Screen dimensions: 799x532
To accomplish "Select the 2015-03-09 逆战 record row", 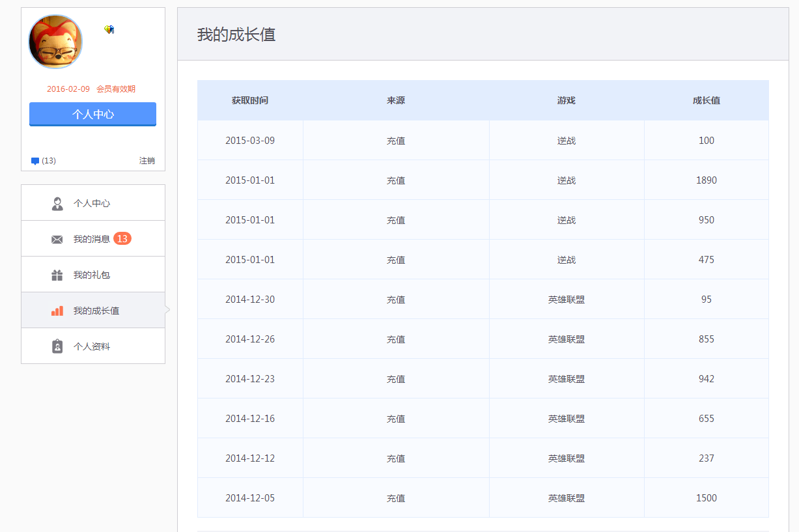I will click(x=483, y=140).
